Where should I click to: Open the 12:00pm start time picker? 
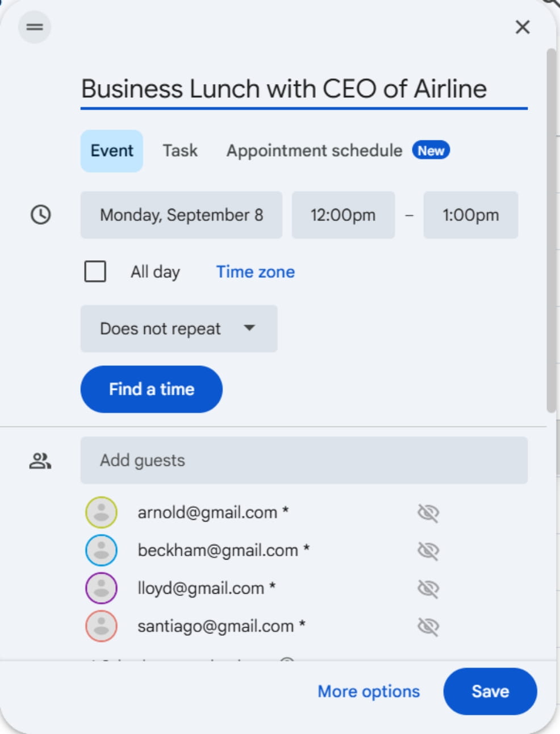(342, 215)
